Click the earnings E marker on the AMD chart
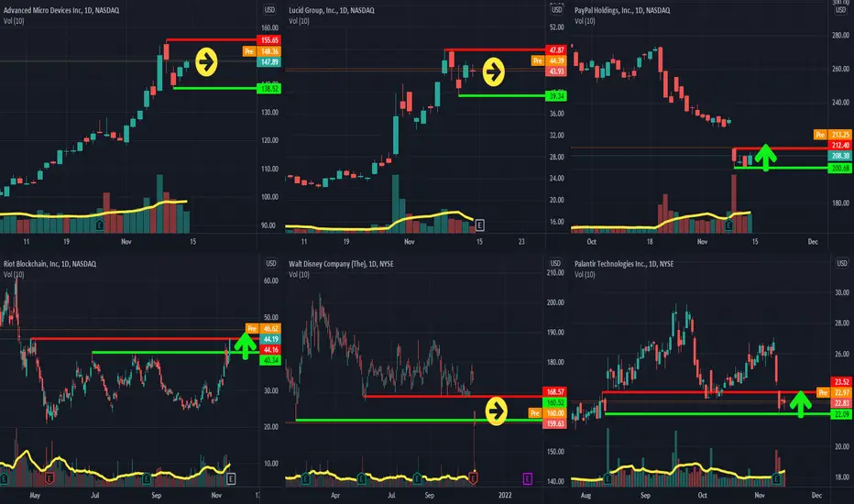The image size is (854, 504). tap(100, 225)
